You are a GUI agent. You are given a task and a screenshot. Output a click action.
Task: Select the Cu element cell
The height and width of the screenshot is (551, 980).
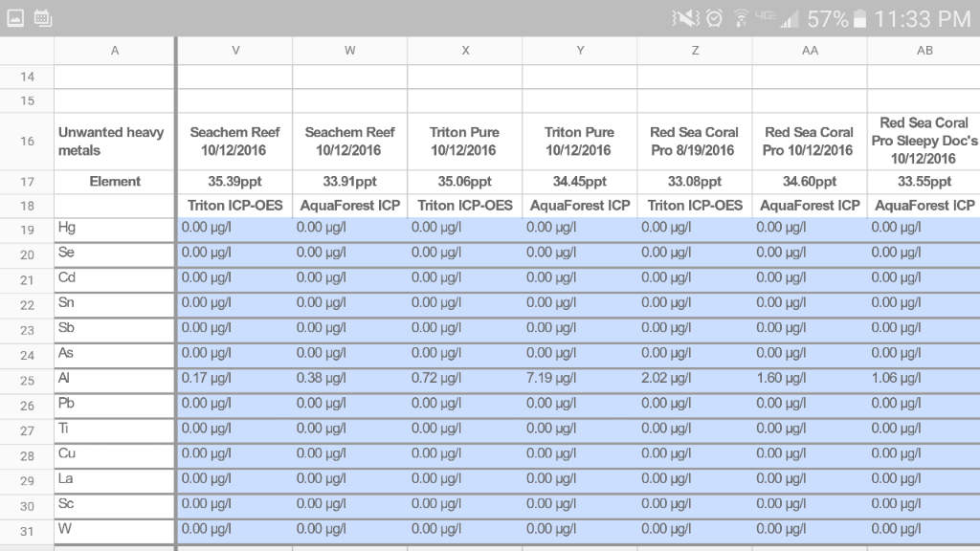(115, 456)
